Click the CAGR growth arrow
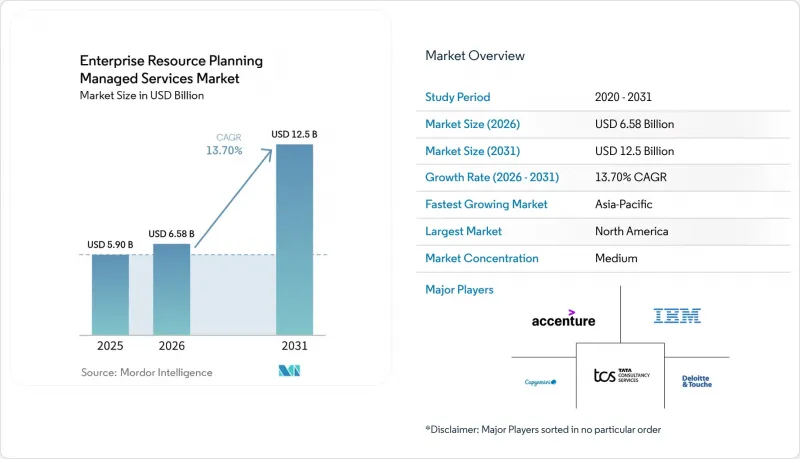Viewport: 800px width, 459px height. pos(234,198)
